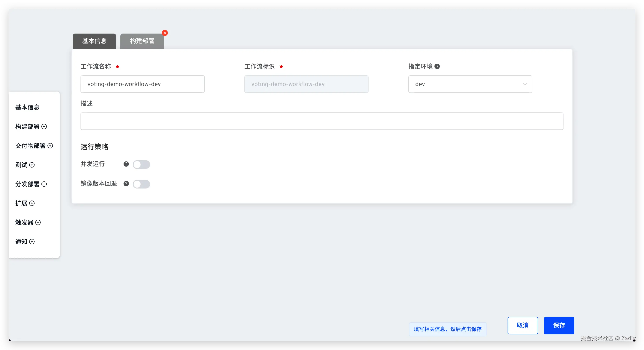Add 测试 module via plus icon
The height and width of the screenshot is (350, 644).
pos(32,165)
